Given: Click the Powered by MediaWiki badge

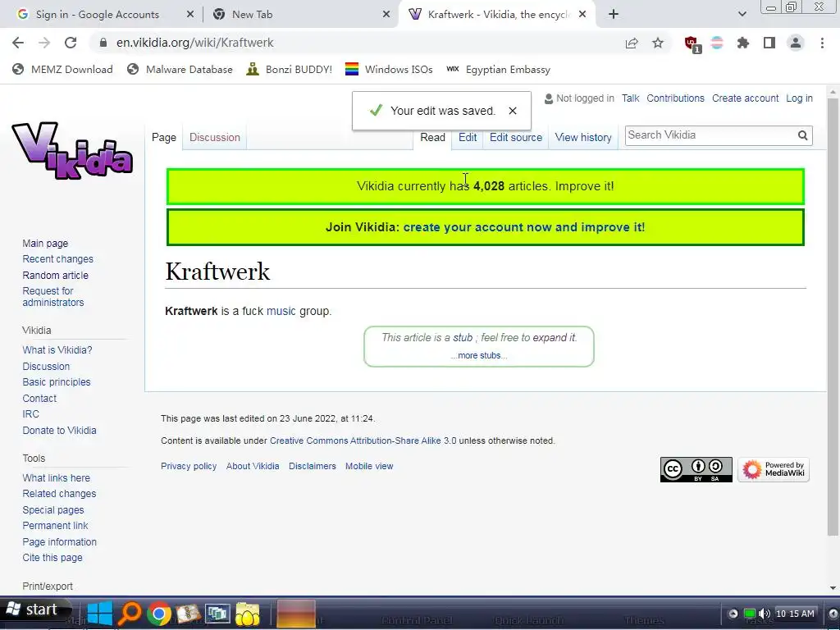Looking at the screenshot, I should point(773,469).
